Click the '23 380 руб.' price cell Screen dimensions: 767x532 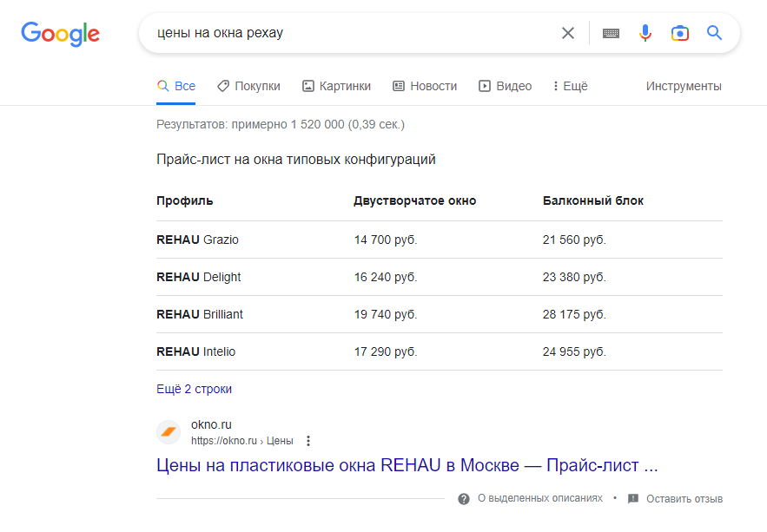click(x=574, y=277)
